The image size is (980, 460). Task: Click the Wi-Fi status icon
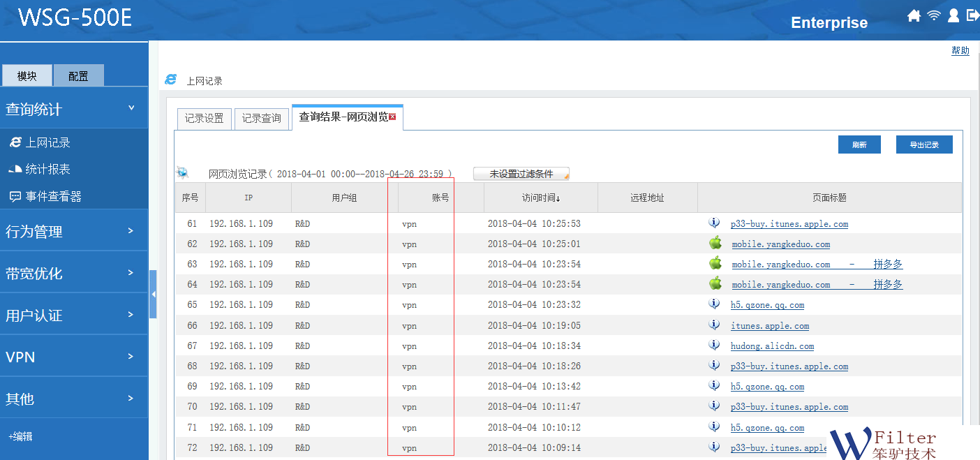pos(934,16)
